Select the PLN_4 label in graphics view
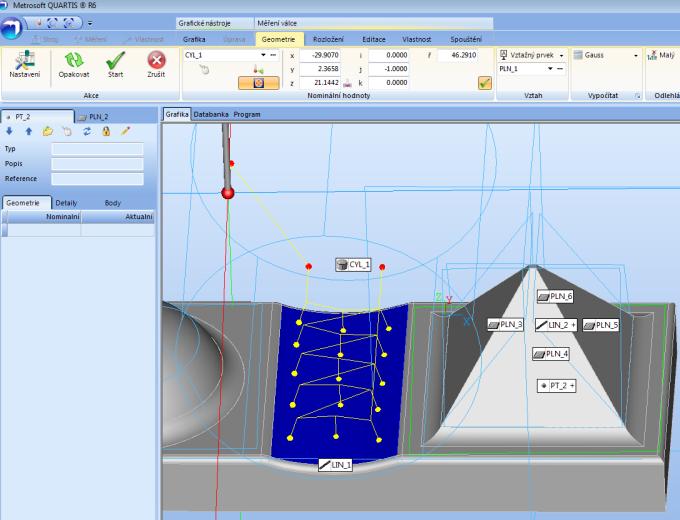 (x=551, y=354)
